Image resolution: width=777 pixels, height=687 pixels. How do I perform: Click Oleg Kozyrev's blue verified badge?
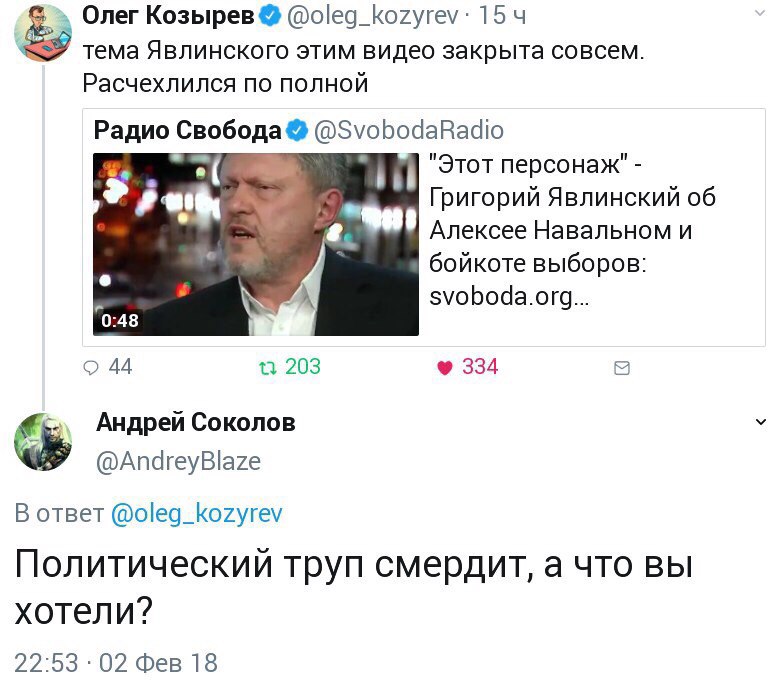pos(270,16)
